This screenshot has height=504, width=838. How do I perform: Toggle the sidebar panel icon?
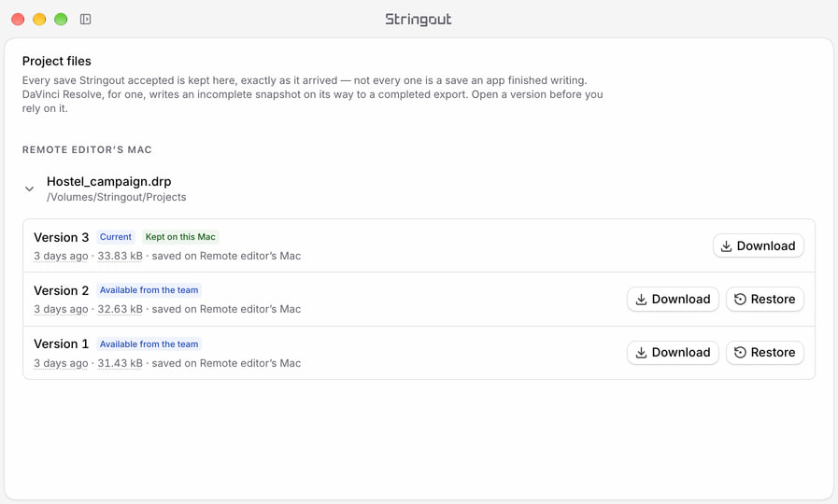point(86,20)
